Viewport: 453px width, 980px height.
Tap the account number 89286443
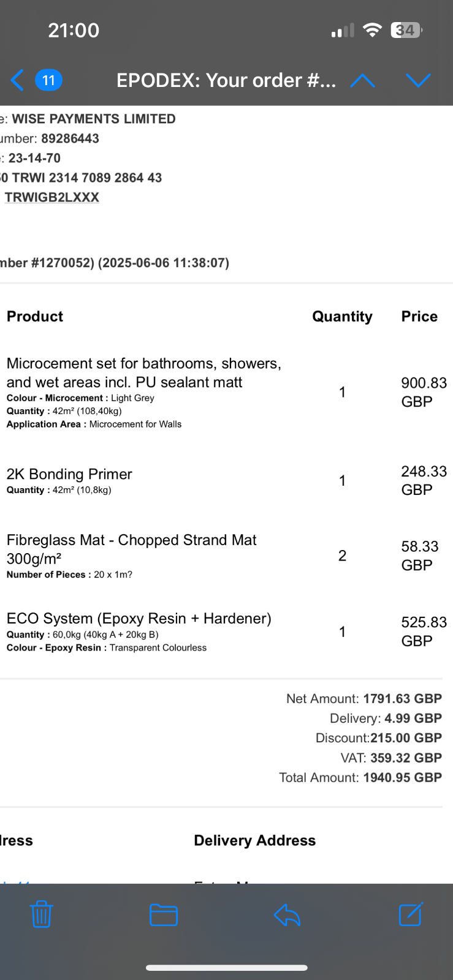tap(70, 138)
